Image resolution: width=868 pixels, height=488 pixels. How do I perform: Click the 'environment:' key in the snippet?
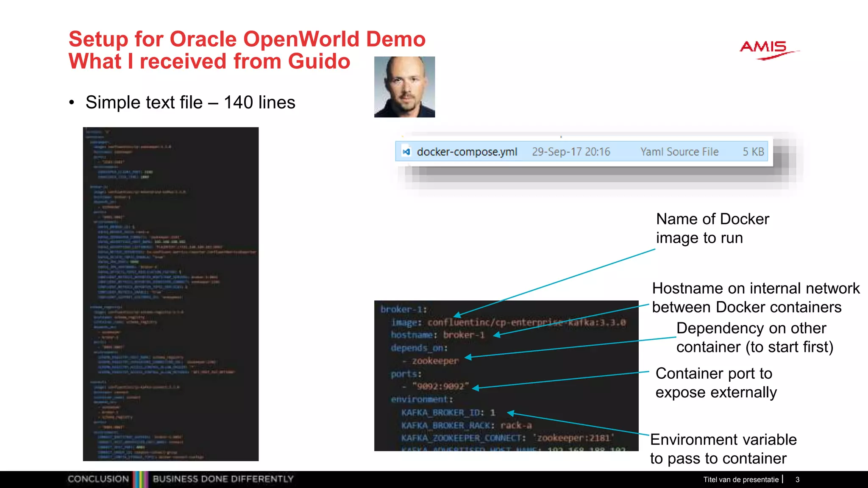click(x=422, y=399)
